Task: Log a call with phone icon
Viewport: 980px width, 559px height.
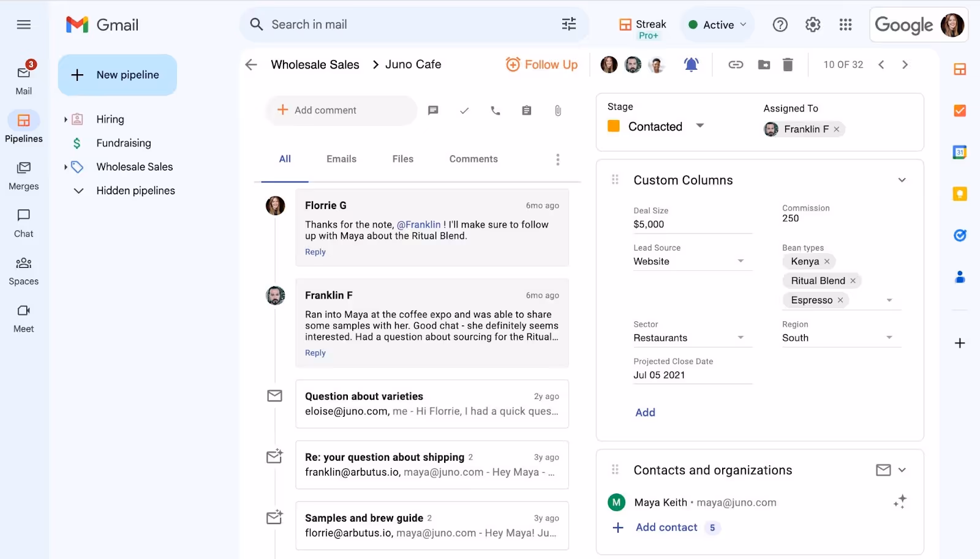Action: (496, 110)
